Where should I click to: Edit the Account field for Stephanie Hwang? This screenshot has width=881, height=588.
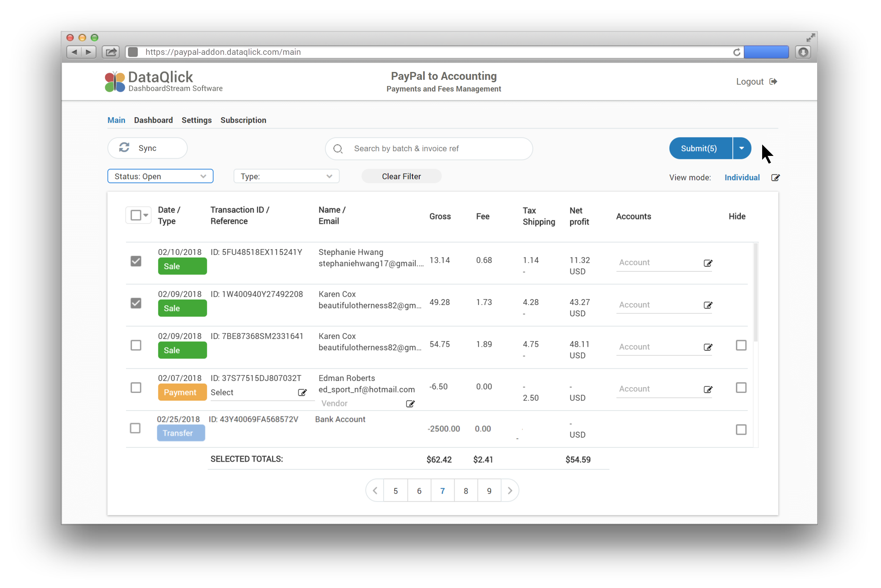point(708,263)
